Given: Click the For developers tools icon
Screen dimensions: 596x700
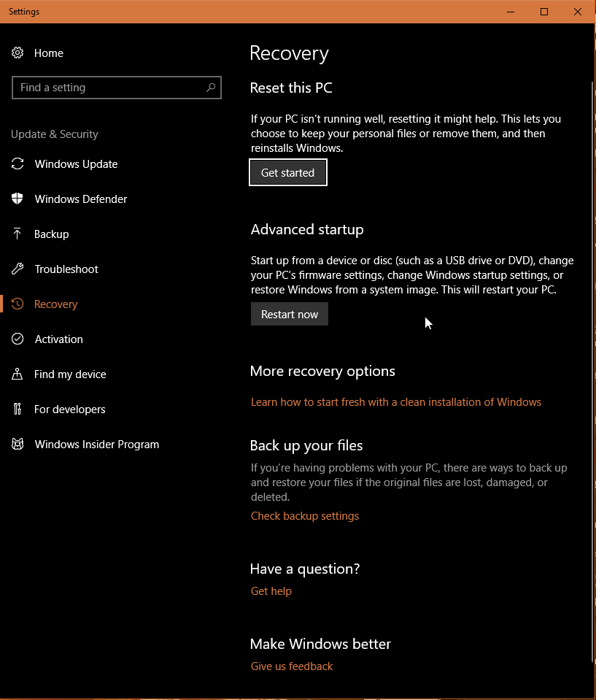Looking at the screenshot, I should 18,409.
